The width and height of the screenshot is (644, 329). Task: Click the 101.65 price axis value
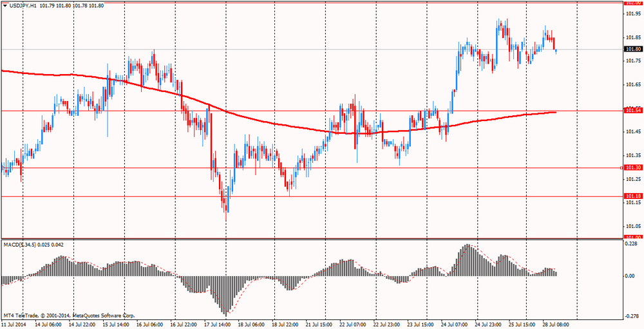point(633,84)
